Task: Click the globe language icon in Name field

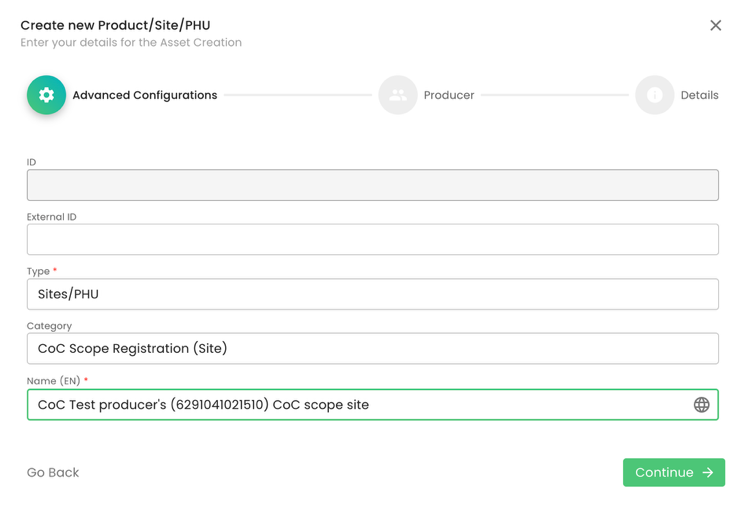Action: (701, 405)
